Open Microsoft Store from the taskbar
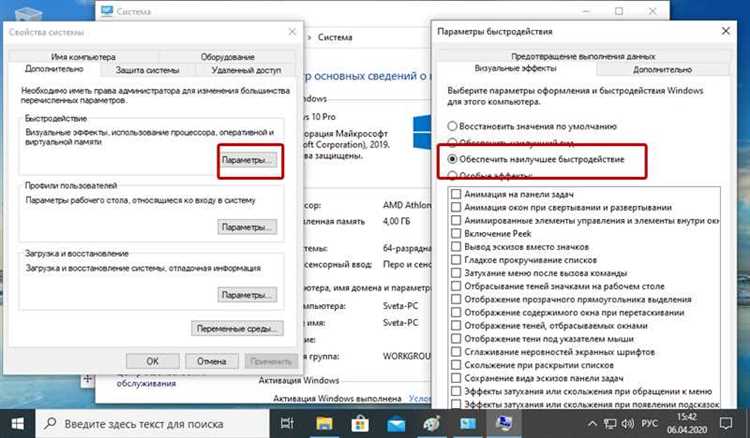The width and height of the screenshot is (750, 438). (x=364, y=422)
